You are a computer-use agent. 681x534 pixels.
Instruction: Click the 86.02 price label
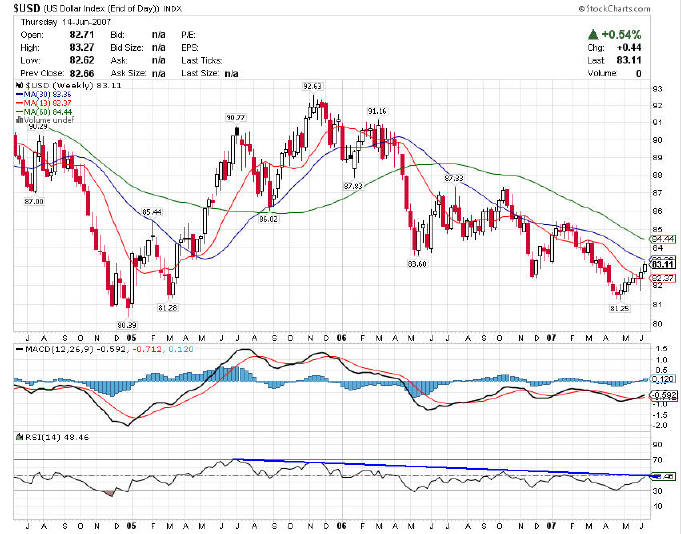tap(268, 219)
